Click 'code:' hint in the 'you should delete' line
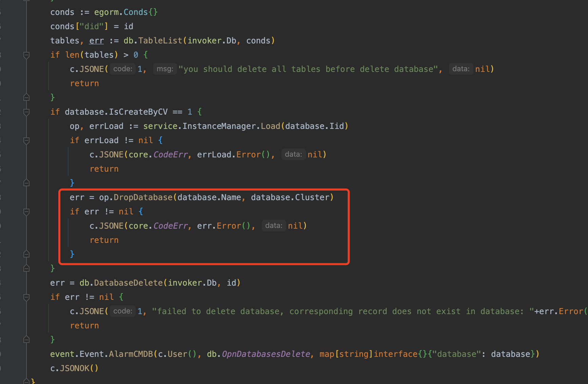Viewport: 588px width, 384px height. [123, 69]
